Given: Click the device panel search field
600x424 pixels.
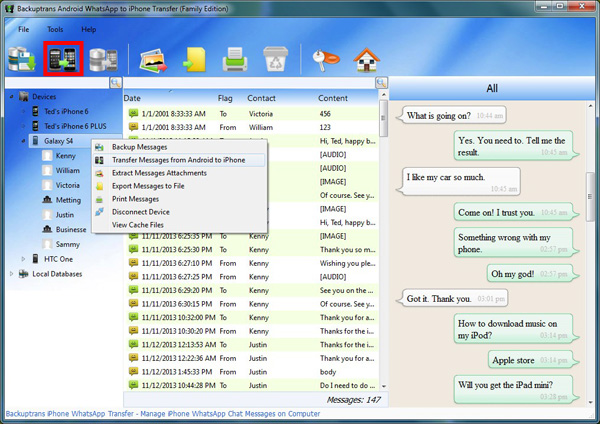Looking at the screenshot, I should point(57,83).
